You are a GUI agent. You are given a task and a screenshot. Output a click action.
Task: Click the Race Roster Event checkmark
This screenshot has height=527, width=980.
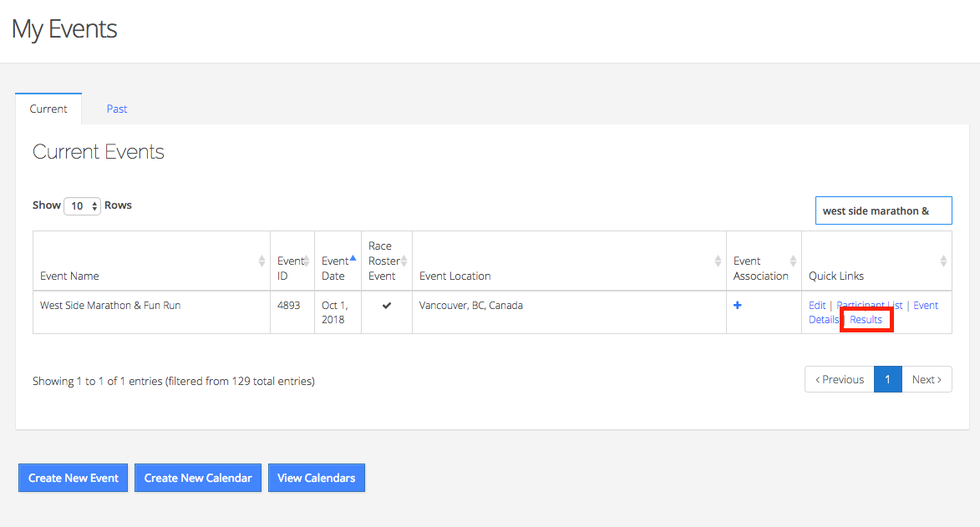pyautogui.click(x=387, y=306)
